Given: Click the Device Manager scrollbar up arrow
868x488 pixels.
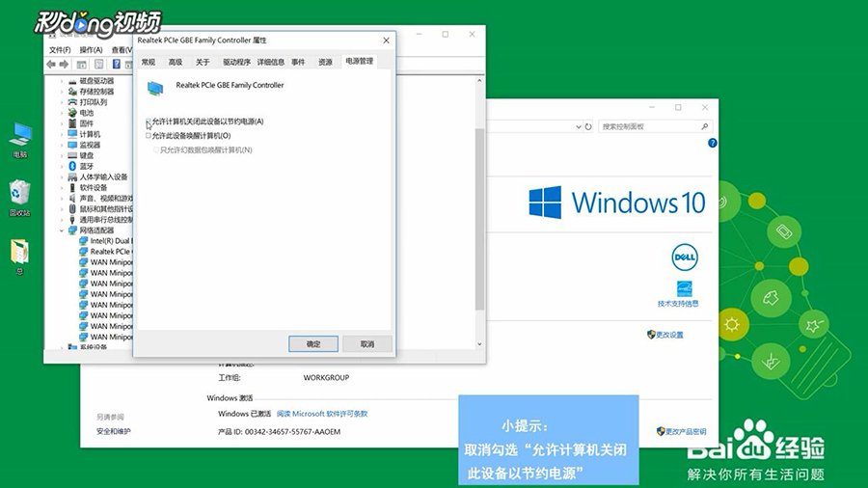Looking at the screenshot, I should pyautogui.click(x=480, y=81).
